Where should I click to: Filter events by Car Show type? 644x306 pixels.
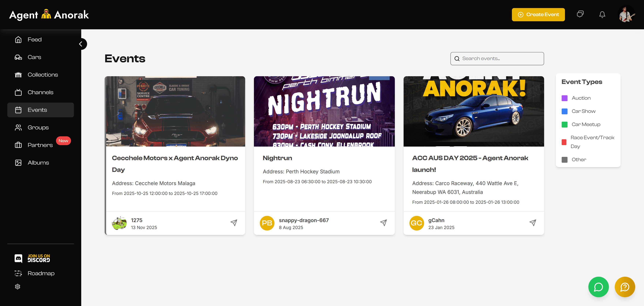[x=583, y=111]
